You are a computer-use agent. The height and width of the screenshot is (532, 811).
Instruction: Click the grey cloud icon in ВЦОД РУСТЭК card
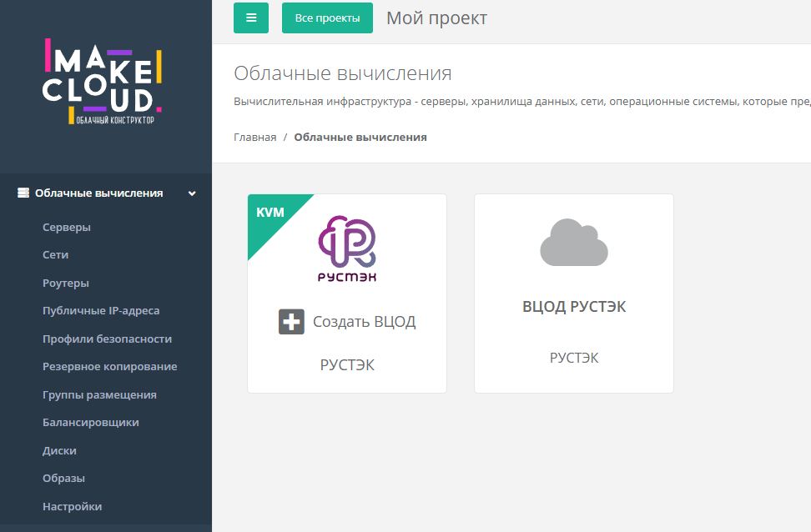pyautogui.click(x=574, y=243)
